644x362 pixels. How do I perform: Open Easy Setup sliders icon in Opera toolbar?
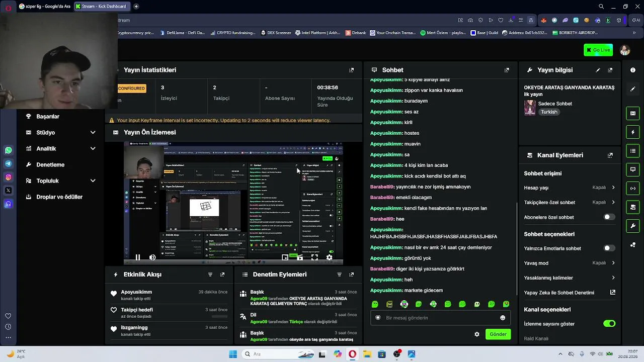[521, 20]
